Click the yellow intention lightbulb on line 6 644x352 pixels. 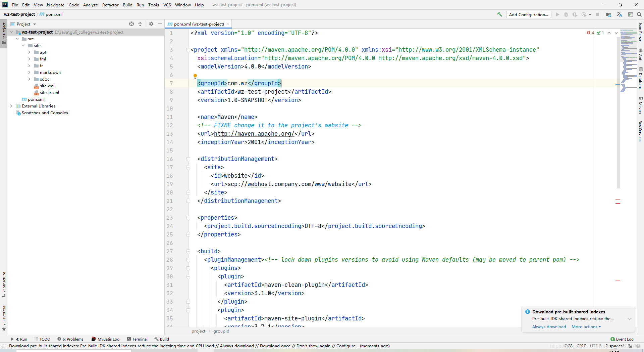click(x=195, y=76)
